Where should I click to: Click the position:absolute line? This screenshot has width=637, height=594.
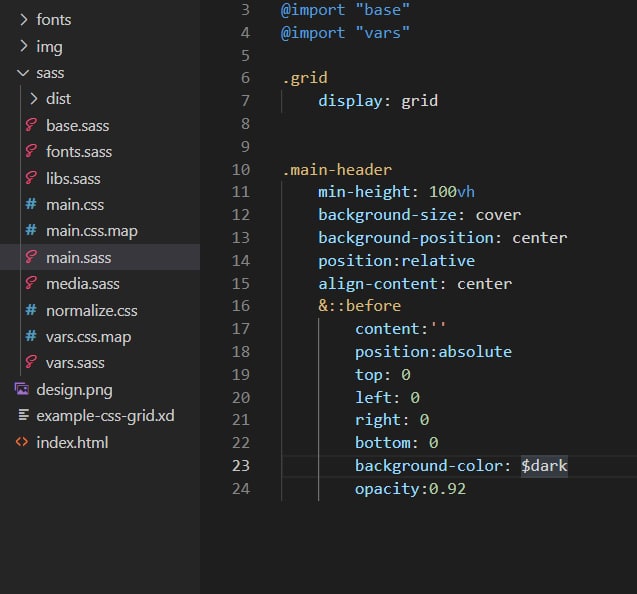[x=433, y=352]
